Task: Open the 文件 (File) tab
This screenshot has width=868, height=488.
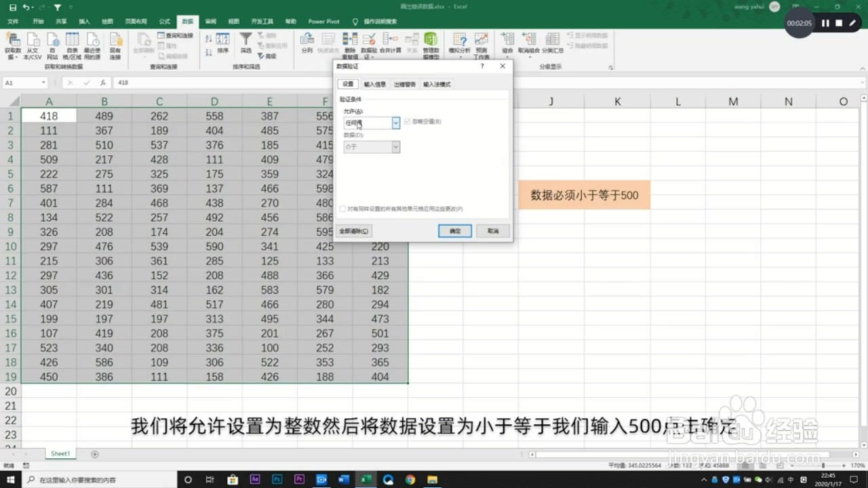Action: click(12, 21)
